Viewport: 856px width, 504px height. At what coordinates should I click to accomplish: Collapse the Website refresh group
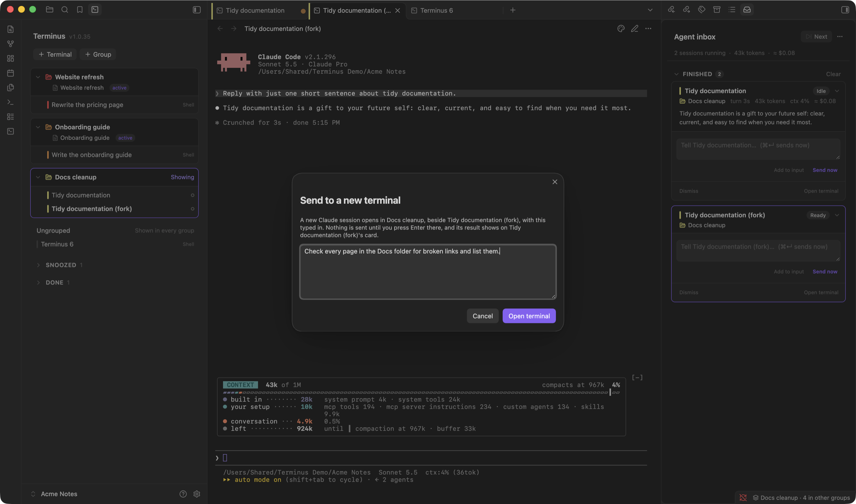(x=38, y=77)
